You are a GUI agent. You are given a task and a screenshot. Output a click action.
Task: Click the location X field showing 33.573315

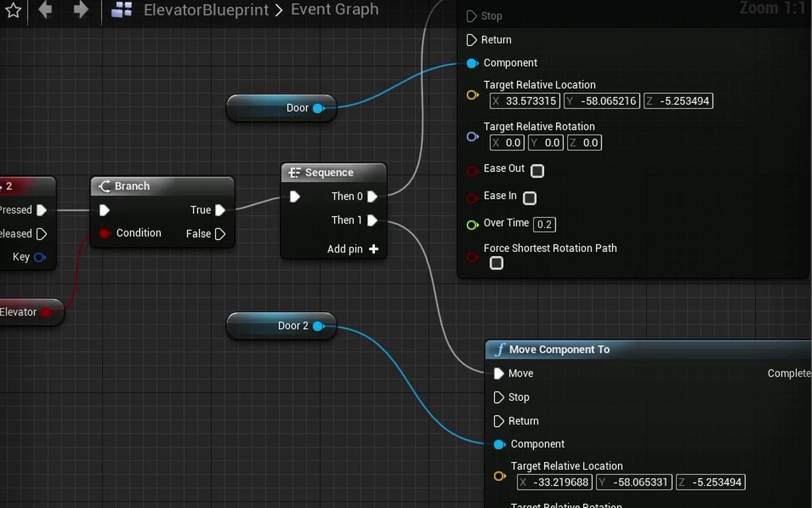coord(525,102)
